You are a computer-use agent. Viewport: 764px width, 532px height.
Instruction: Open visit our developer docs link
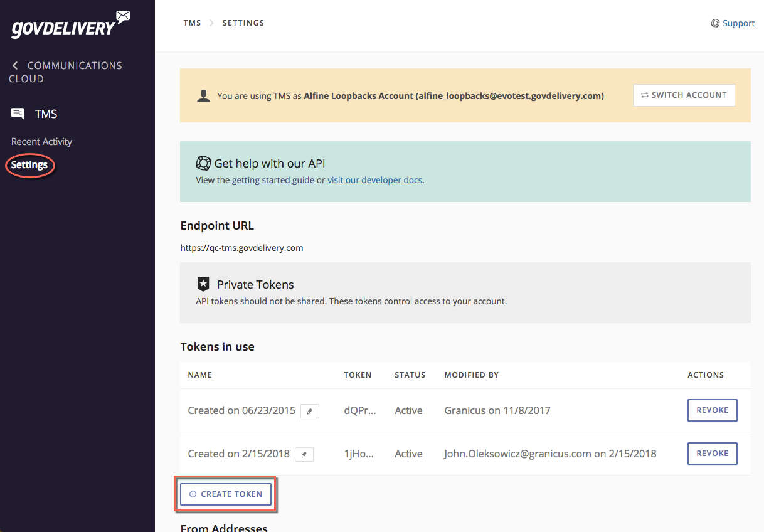(375, 180)
